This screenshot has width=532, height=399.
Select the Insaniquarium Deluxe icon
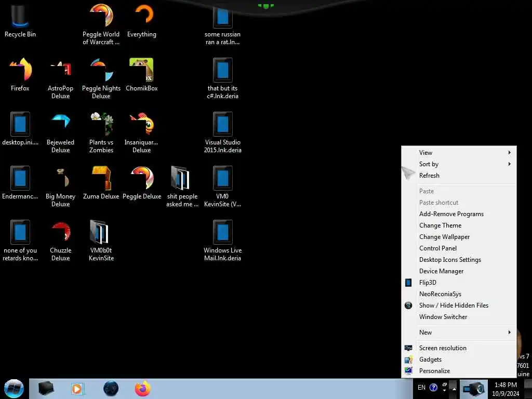[142, 132]
